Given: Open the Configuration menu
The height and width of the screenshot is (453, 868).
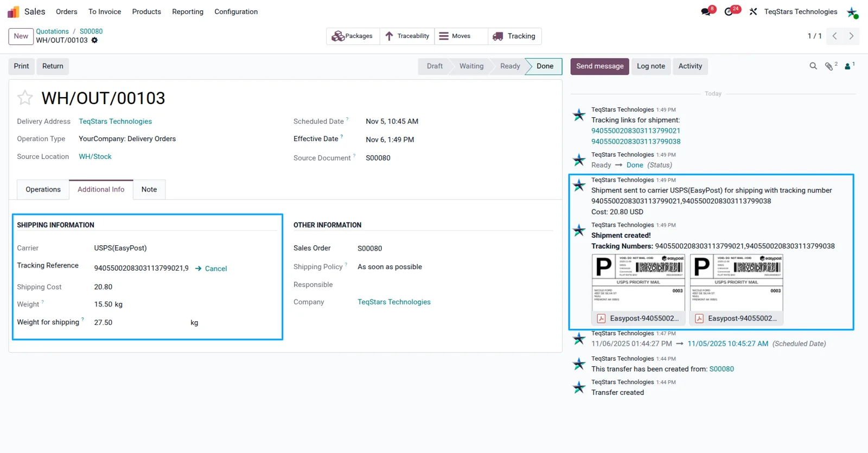Looking at the screenshot, I should [x=236, y=11].
